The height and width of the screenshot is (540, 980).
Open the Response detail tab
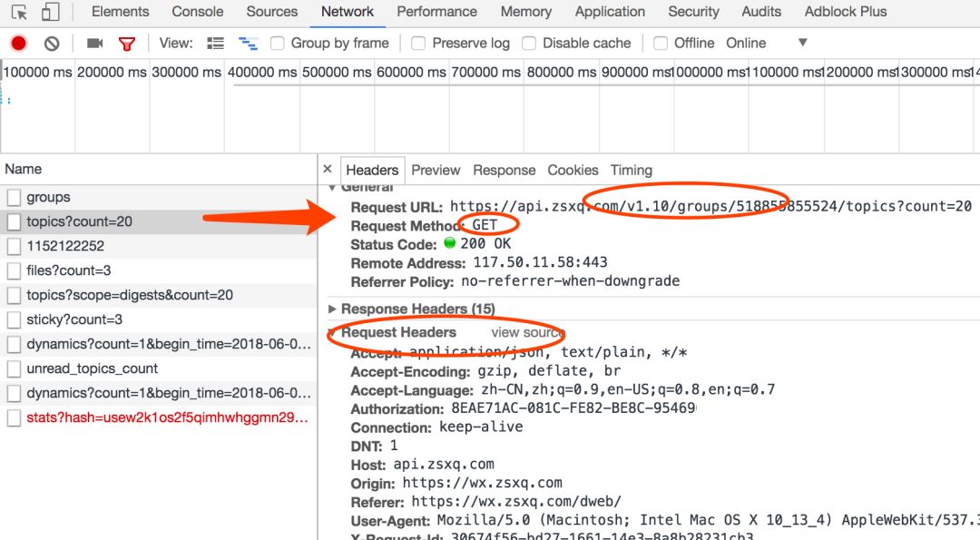[x=505, y=170]
